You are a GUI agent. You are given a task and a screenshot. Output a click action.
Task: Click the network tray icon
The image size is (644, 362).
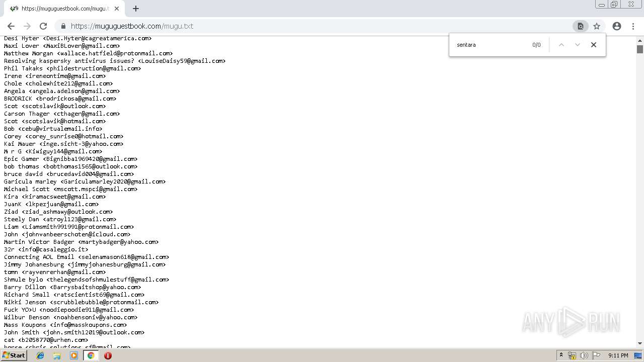pyautogui.click(x=572, y=355)
